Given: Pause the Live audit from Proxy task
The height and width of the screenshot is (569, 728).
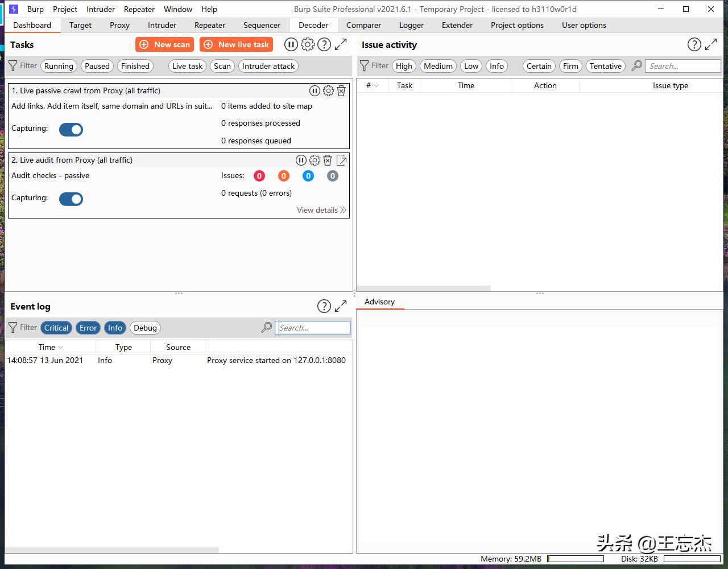Looking at the screenshot, I should pyautogui.click(x=301, y=160).
